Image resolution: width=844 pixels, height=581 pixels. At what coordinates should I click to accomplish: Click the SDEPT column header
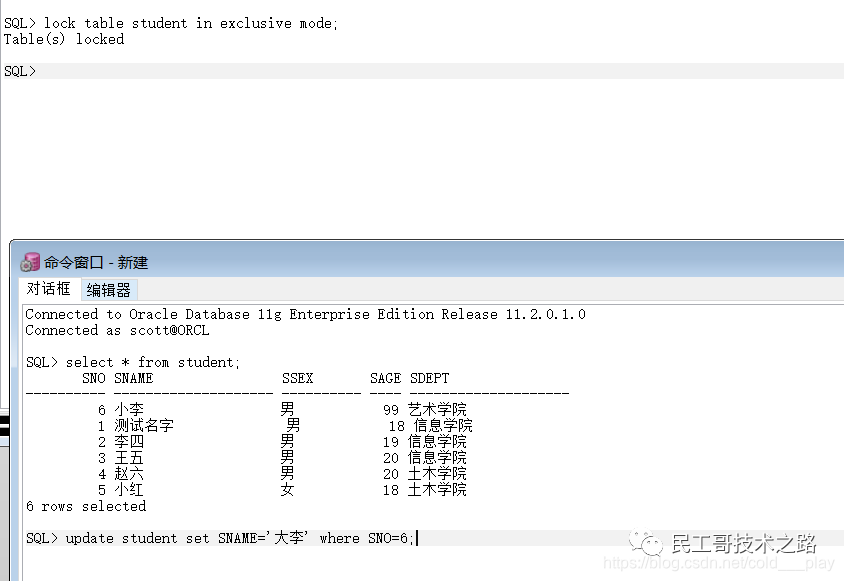(x=430, y=378)
